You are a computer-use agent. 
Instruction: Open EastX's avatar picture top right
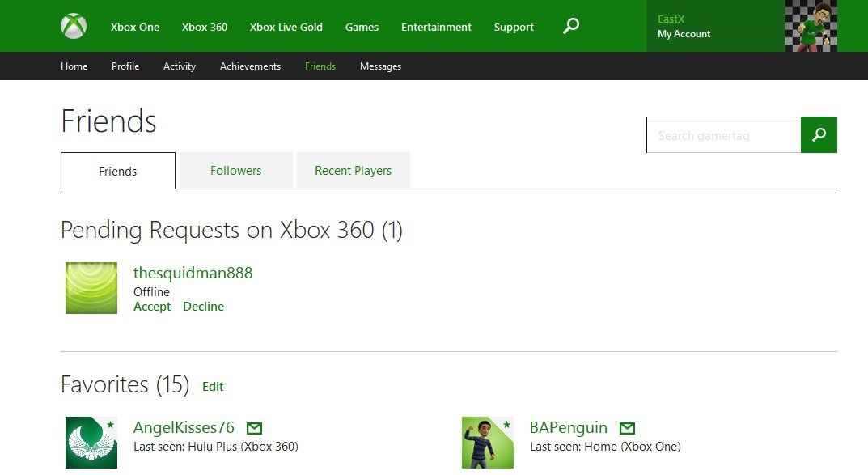pos(811,26)
